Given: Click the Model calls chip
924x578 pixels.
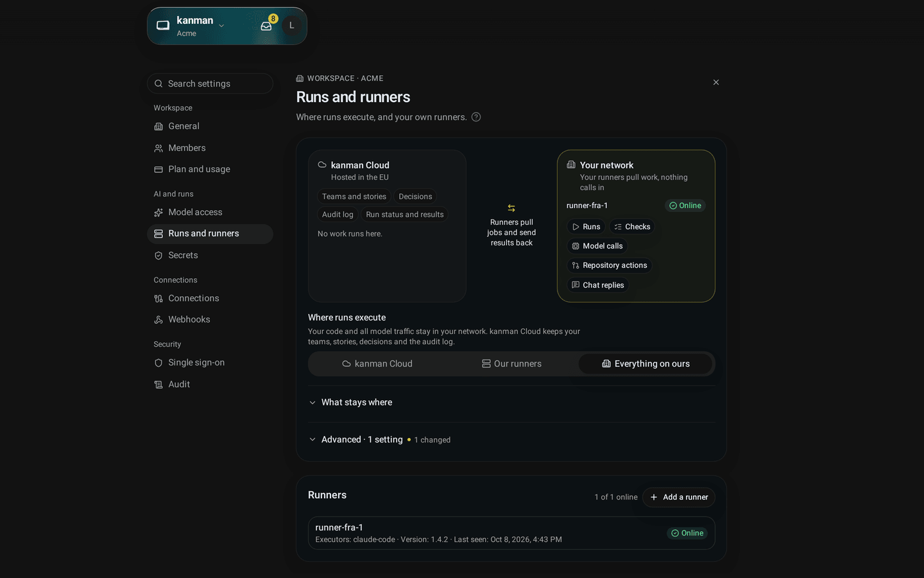Looking at the screenshot, I should 597,246.
